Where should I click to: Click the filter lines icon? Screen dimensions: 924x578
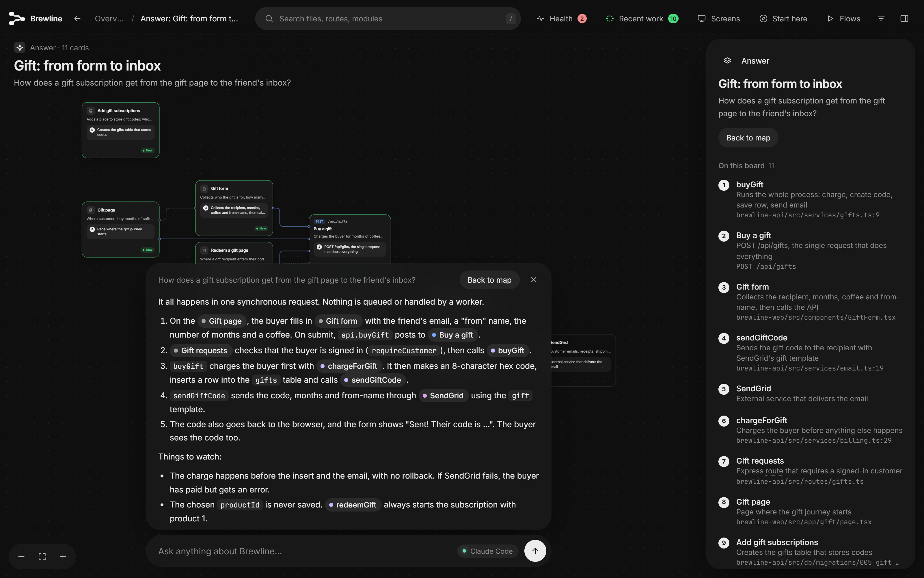click(x=881, y=18)
